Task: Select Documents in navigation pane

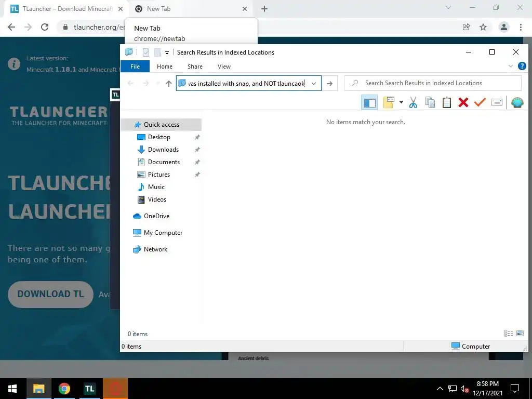Action: pos(164,162)
